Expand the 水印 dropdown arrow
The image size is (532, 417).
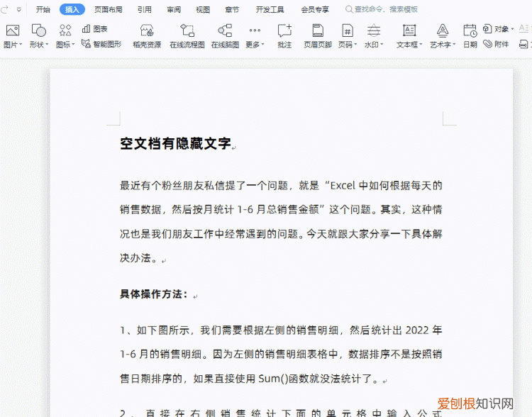click(382, 45)
